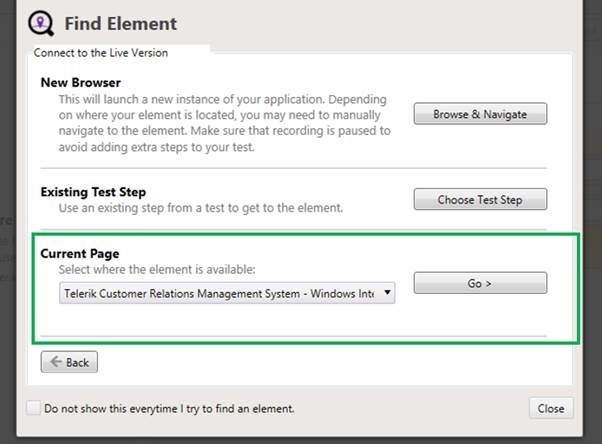This screenshot has height=444, width=602.
Task: Hit the 'Go >' button
Action: pos(480,283)
